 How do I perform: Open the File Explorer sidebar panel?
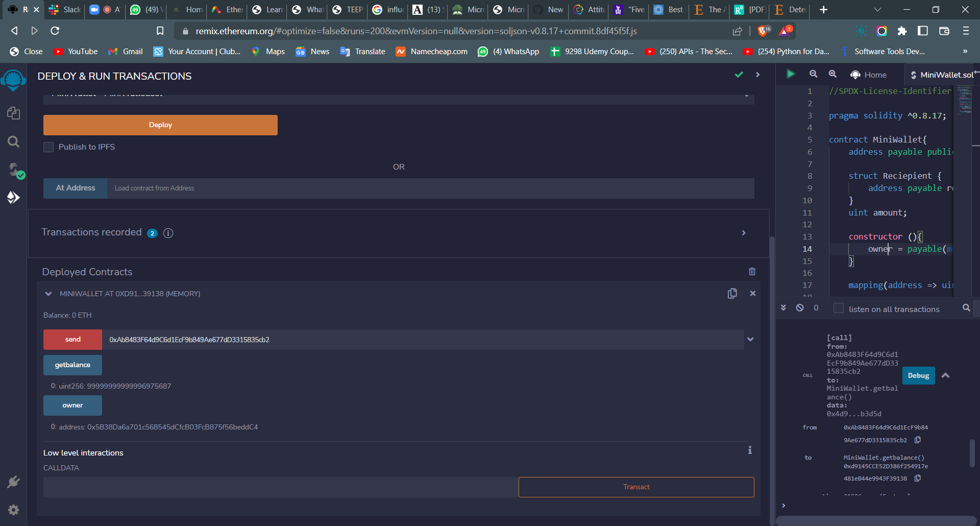pyautogui.click(x=14, y=113)
